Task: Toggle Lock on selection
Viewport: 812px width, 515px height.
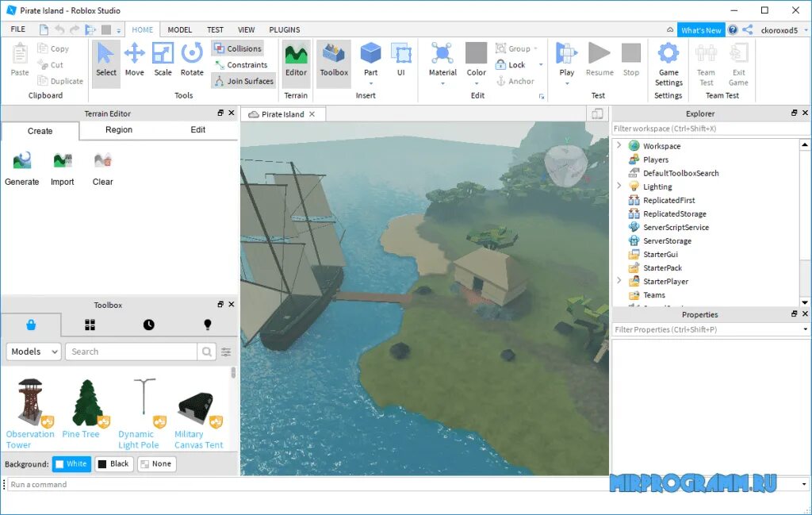Action: [511, 65]
